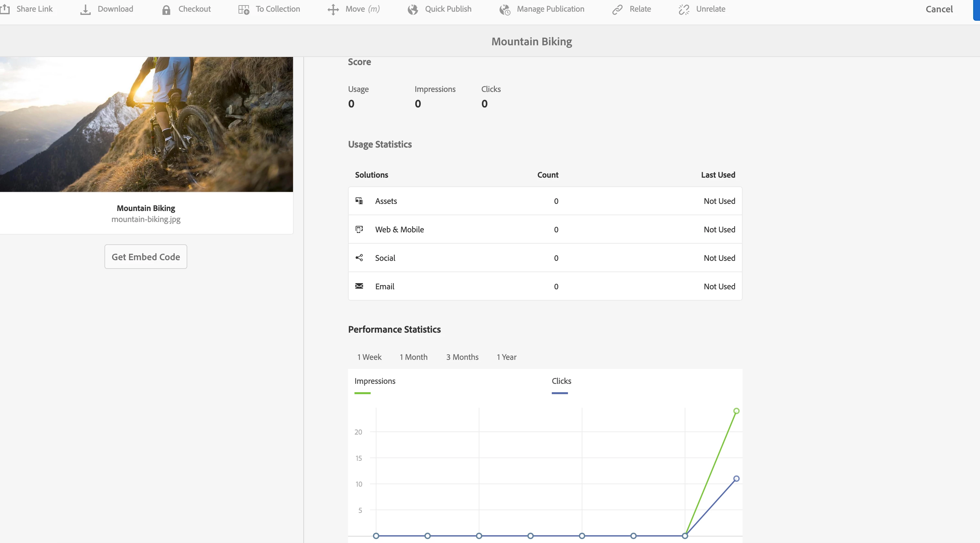Click the Checkout lock icon
980x543 pixels.
coord(166,9)
